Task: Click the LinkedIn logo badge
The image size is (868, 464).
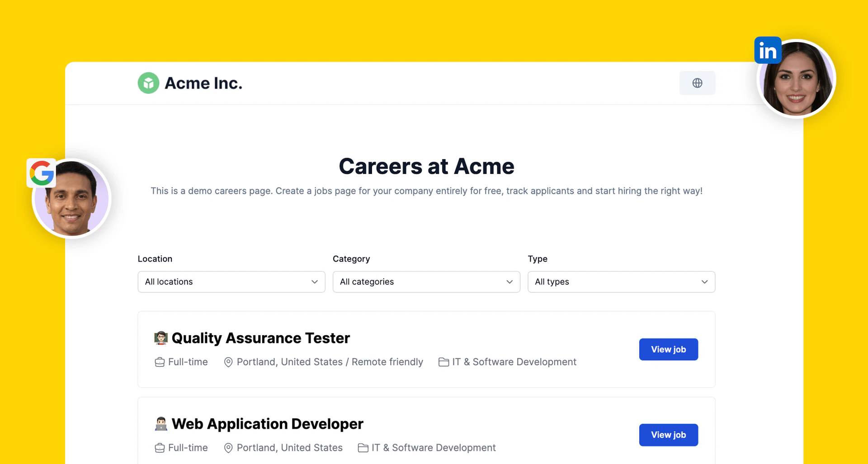Action: (767, 51)
